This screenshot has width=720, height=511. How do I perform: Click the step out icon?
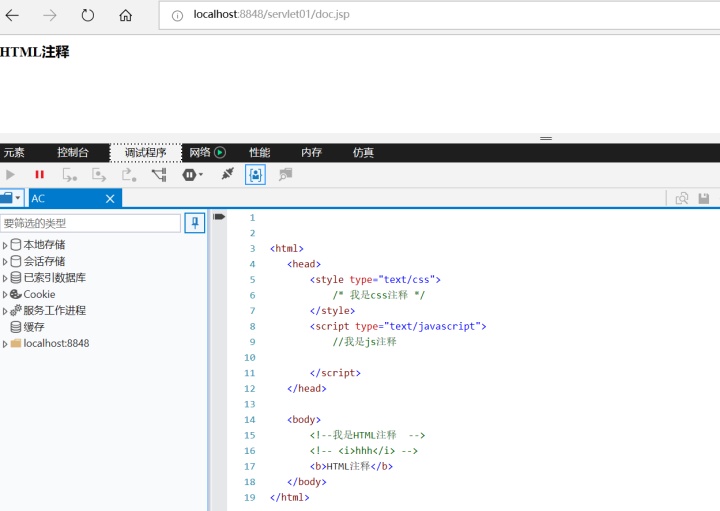tap(129, 175)
